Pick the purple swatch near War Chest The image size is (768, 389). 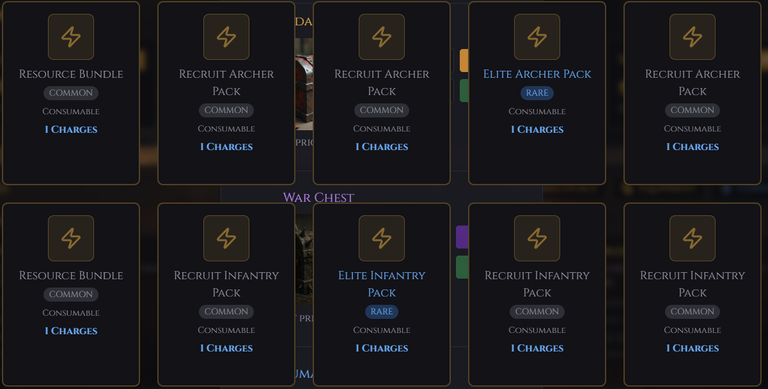[x=462, y=237]
